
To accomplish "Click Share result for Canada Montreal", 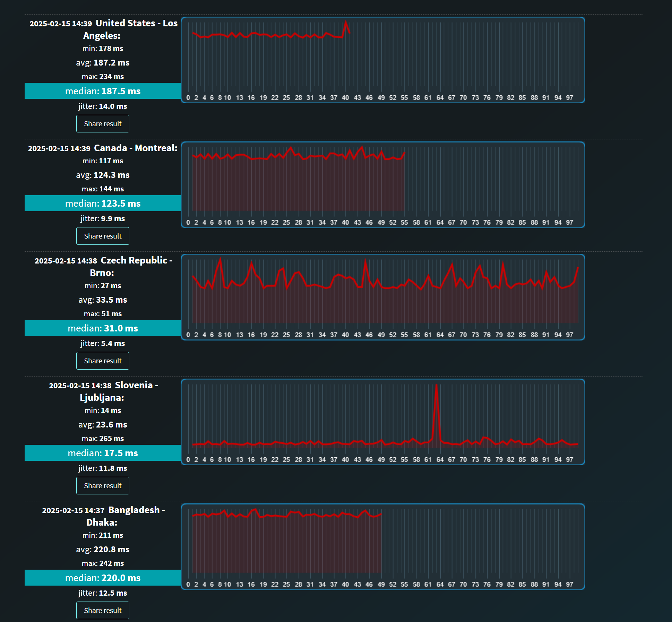I will coord(103,236).
